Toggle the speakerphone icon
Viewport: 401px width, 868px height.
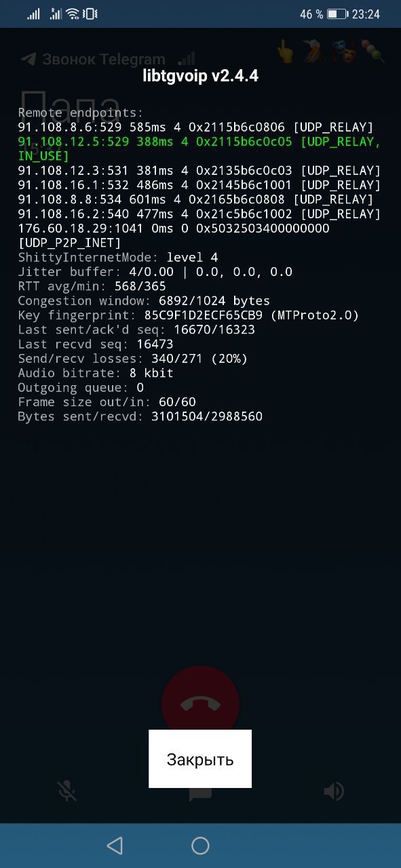pyautogui.click(x=334, y=791)
